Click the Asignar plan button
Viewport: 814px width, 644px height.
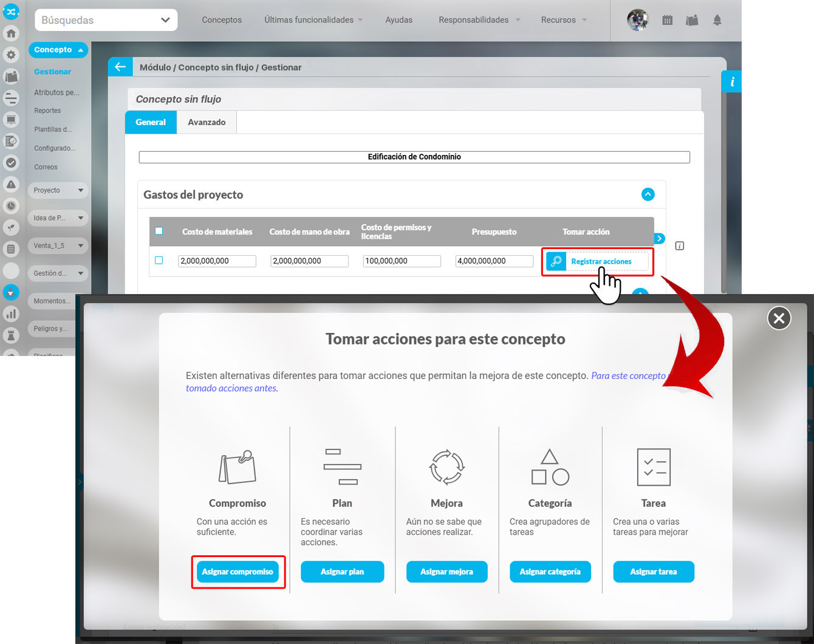[x=342, y=572]
